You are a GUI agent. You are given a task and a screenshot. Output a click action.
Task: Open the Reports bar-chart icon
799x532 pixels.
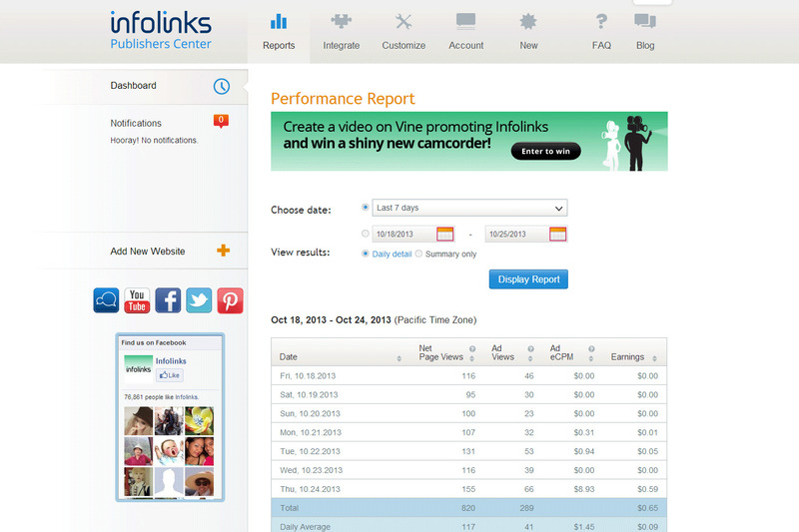click(279, 22)
